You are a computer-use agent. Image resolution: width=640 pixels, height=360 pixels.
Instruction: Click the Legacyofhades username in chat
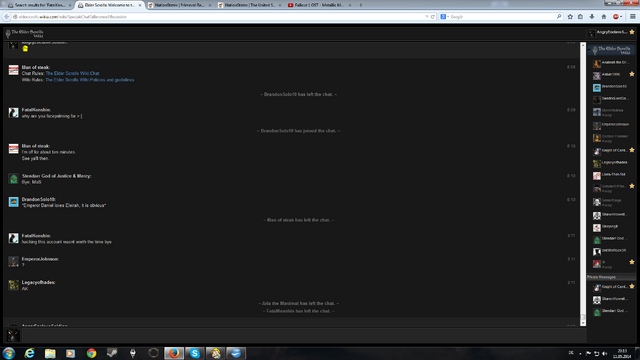click(38, 282)
